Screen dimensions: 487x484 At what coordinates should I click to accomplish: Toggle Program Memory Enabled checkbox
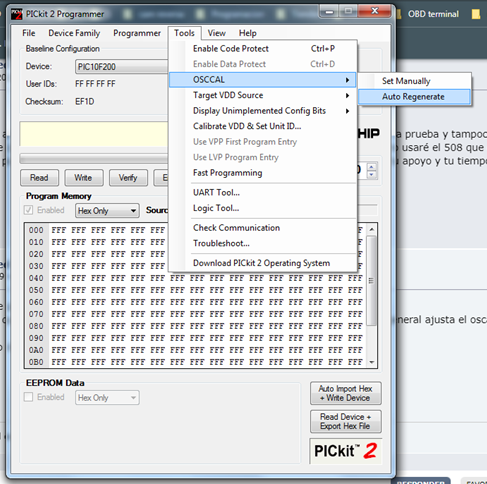pos(28,210)
